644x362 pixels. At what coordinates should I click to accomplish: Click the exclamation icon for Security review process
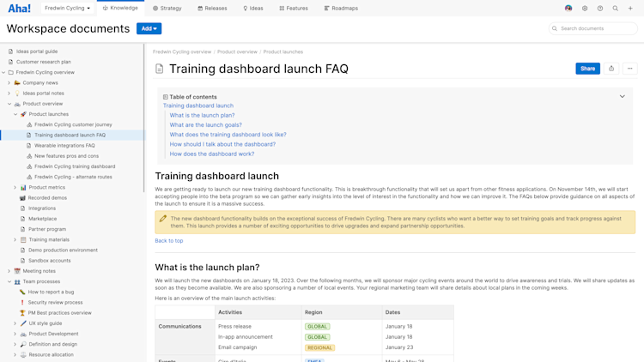[x=22, y=303]
